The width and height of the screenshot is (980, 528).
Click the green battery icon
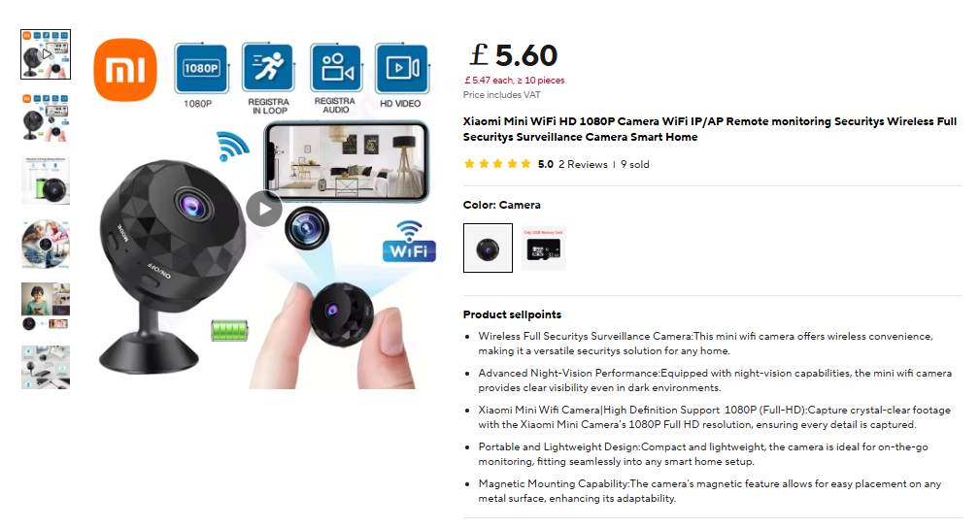pyautogui.click(x=229, y=331)
